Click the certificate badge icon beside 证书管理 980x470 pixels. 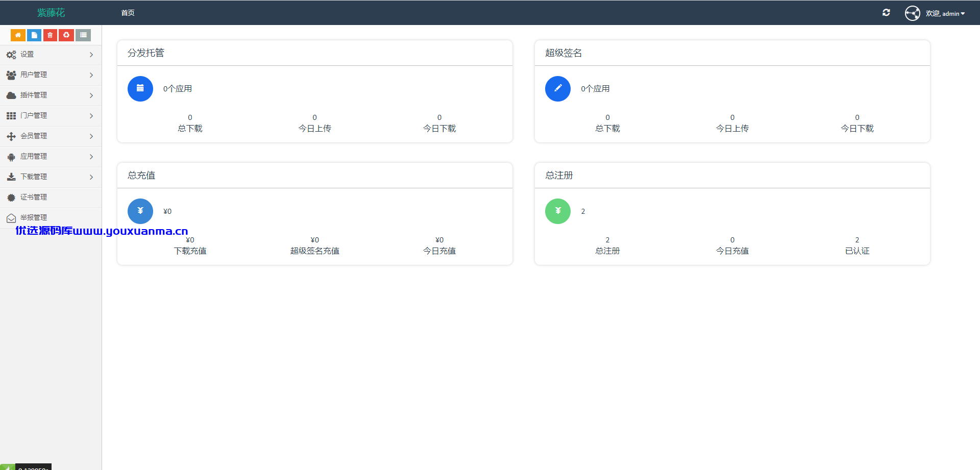click(x=11, y=197)
